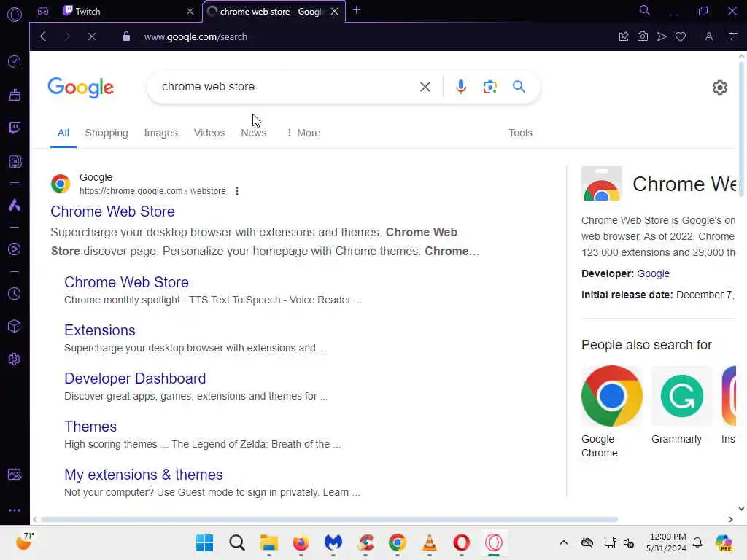Screen dimensions: 747x560
Task: Clear the Google search box text
Action: tap(425, 87)
